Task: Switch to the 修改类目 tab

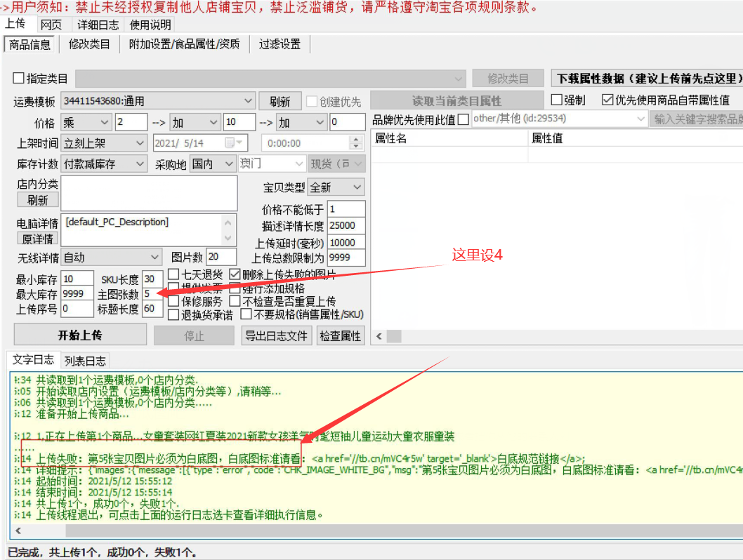Action: [89, 44]
